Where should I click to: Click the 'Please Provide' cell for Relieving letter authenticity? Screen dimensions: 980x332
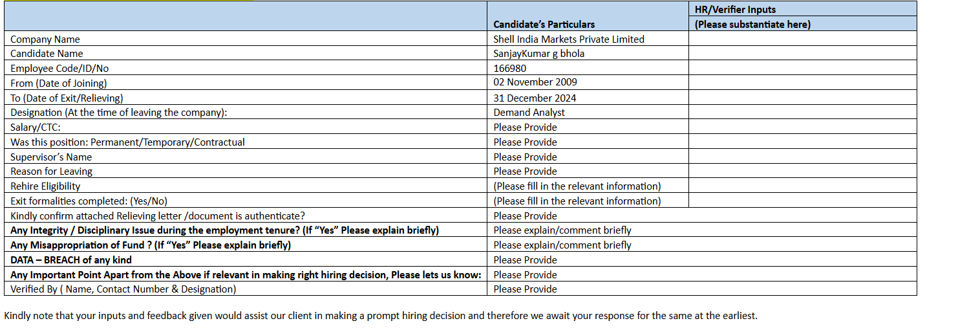(525, 216)
